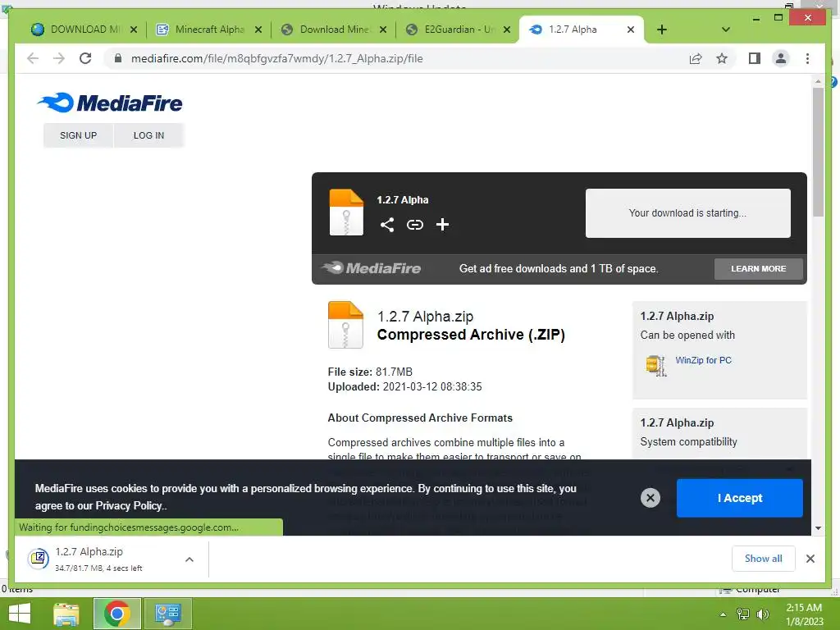The height and width of the screenshot is (630, 840).
Task: Click the WinZip icon
Action: click(x=655, y=365)
